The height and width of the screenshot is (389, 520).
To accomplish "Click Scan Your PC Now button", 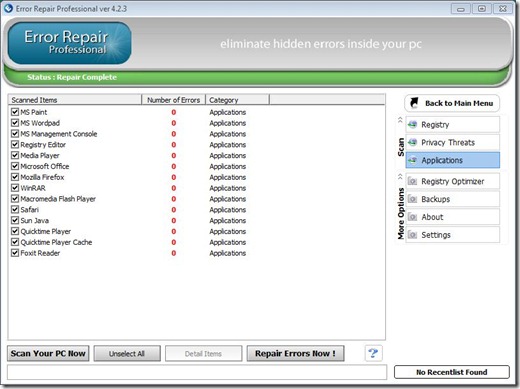I will (48, 353).
